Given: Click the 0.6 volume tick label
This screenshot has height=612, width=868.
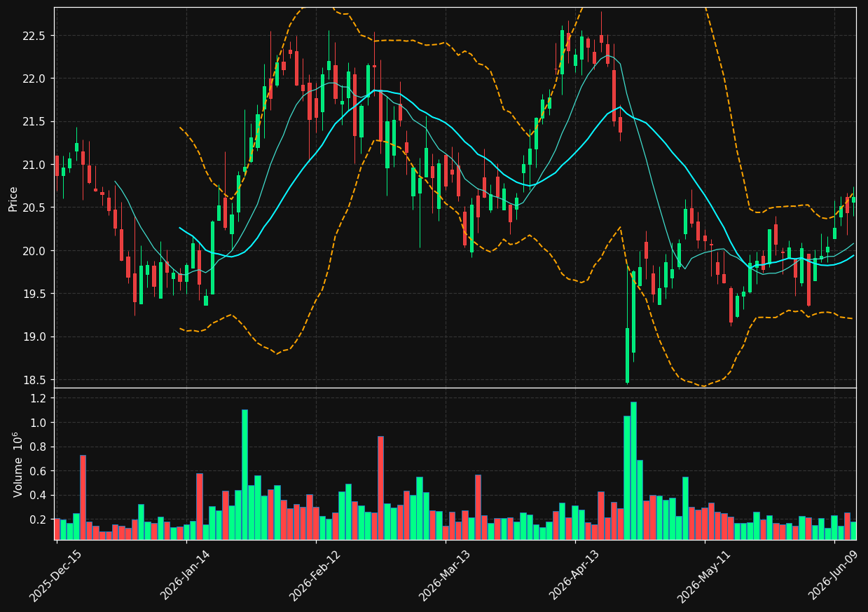Looking at the screenshot, I should coord(39,471).
